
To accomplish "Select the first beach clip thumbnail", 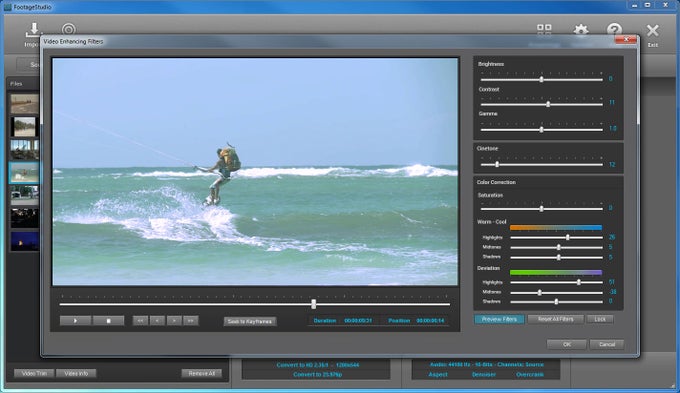I will tap(24, 104).
